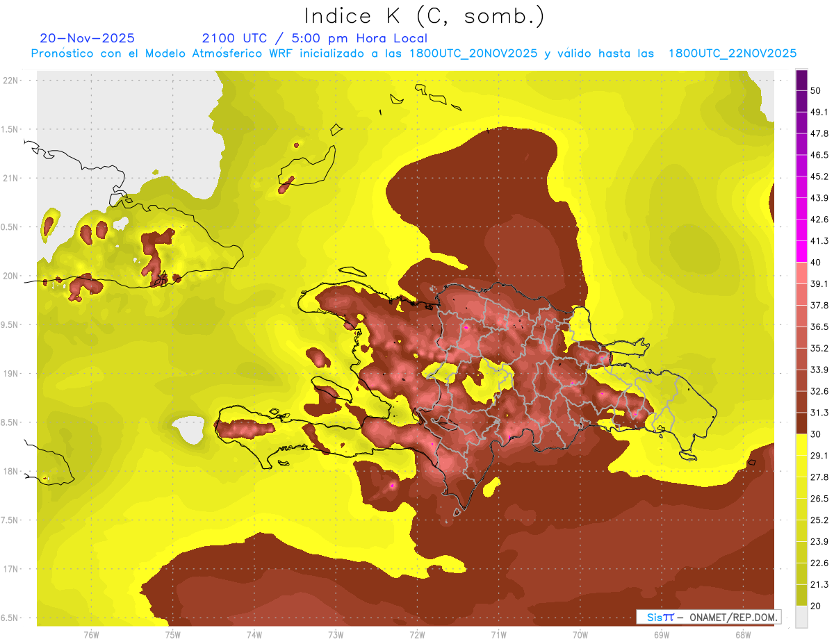Click the colorbar value label '21.3'
This screenshot has width=834, height=644.
(819, 585)
